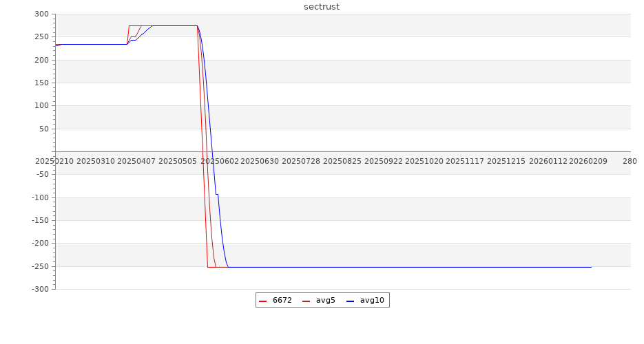
Task: Pick the 20251117 x-axis date label
Action: [465, 161]
